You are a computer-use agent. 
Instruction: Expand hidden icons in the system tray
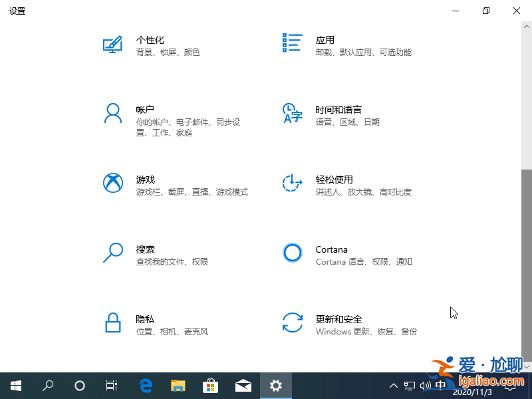(x=394, y=386)
